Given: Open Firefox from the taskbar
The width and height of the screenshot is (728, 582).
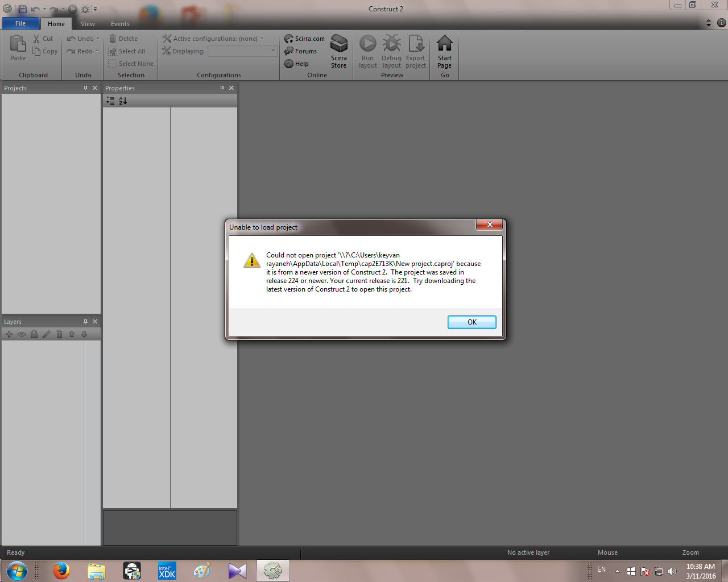Looking at the screenshot, I should [61, 571].
